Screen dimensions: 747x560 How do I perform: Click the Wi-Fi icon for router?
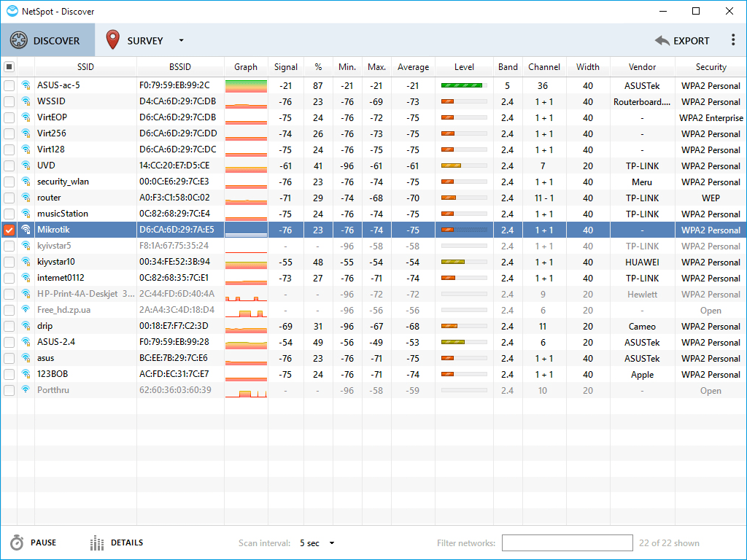click(26, 198)
